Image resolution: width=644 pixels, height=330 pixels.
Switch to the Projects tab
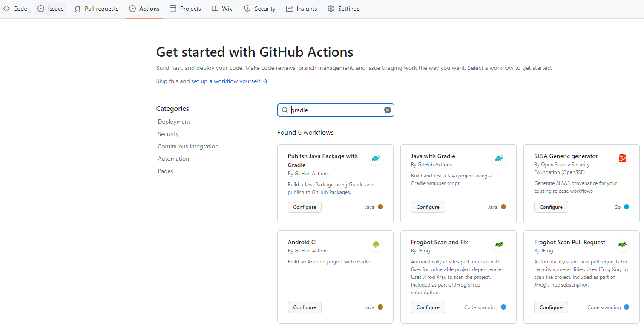185,9
